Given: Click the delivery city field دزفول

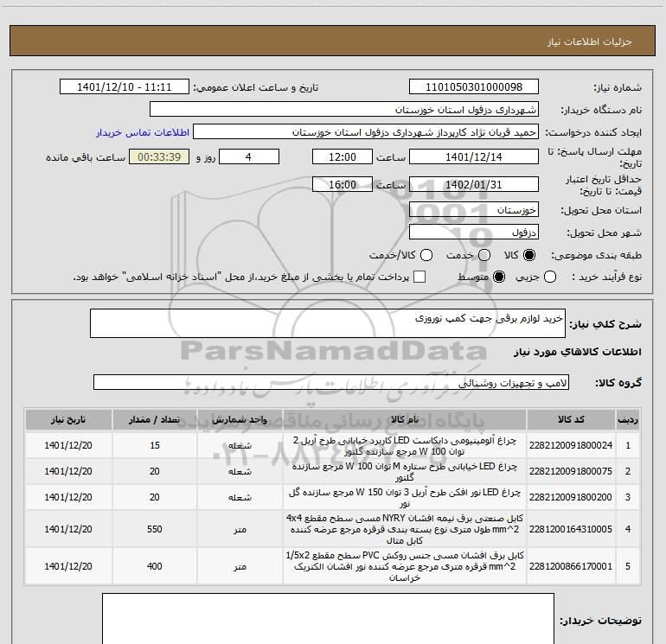Looking at the screenshot, I should coord(474,233).
